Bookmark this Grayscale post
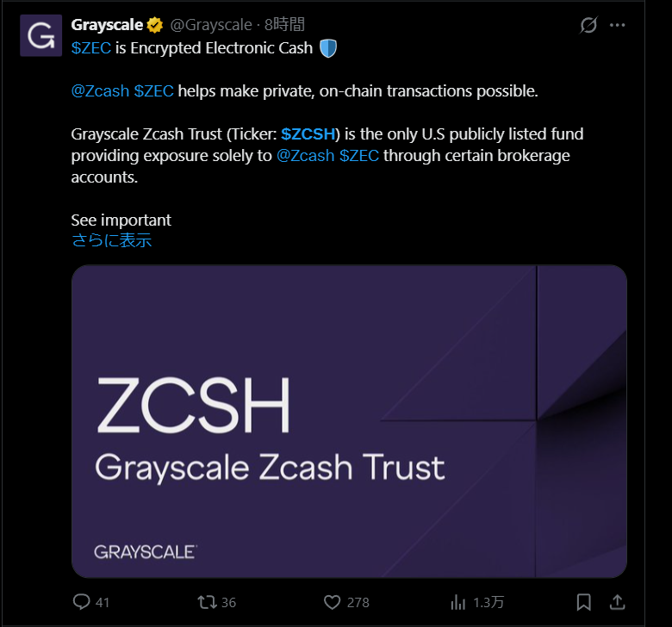This screenshot has height=627, width=672. 583,601
